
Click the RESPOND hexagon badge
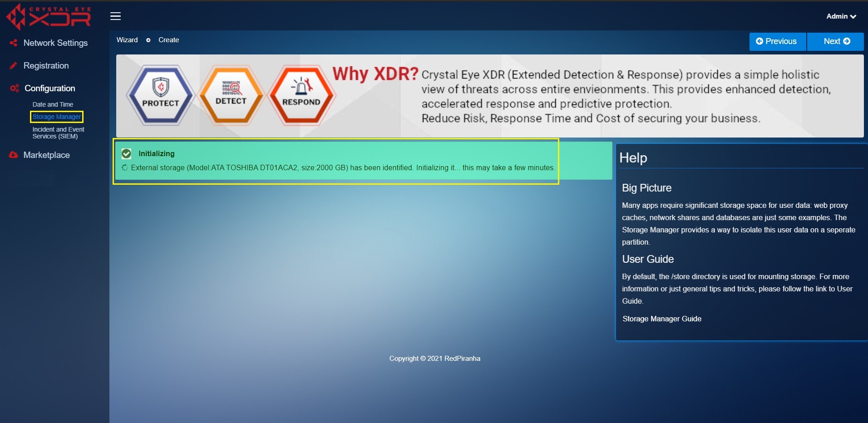[301, 95]
